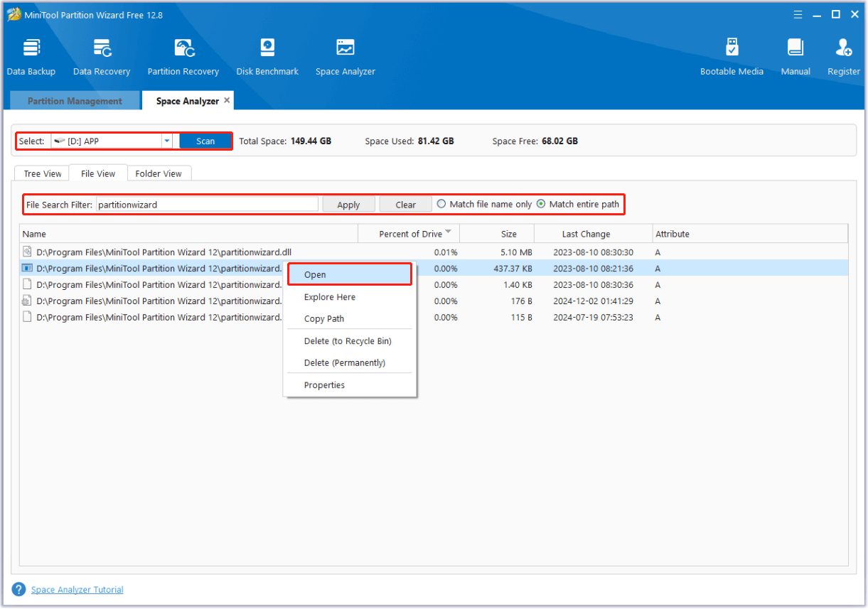Click the Apply filter button

click(x=348, y=205)
